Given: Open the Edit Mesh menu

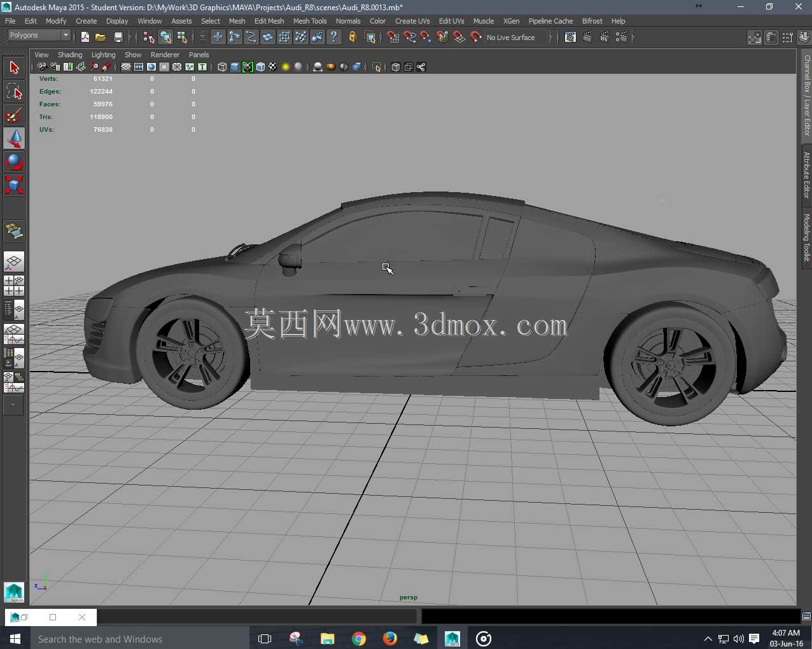Looking at the screenshot, I should [269, 21].
